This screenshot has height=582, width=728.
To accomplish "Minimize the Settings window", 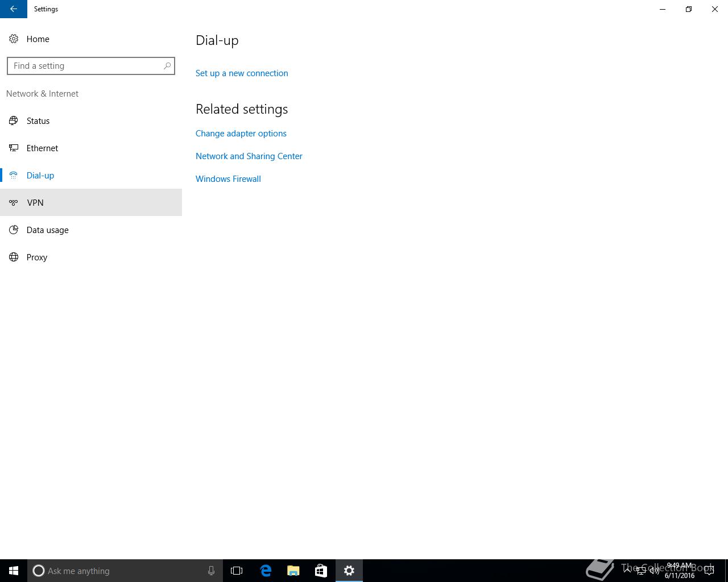I will [663, 9].
